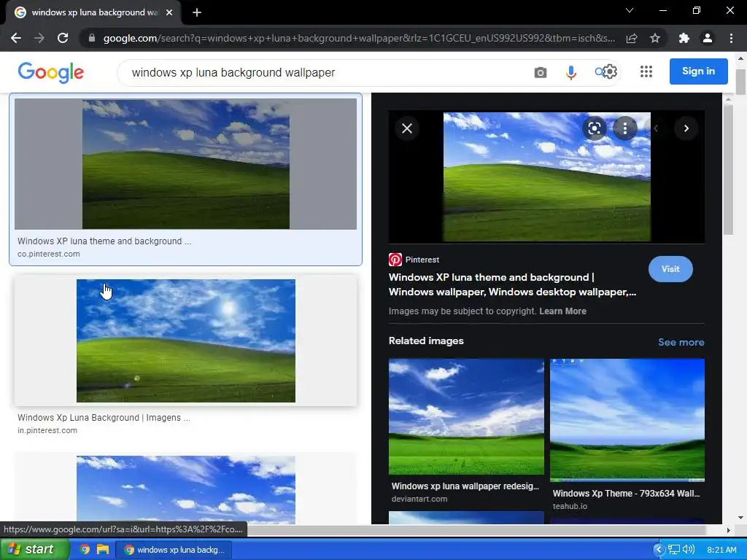747x560 pixels.
Task: Launch Chrome from the quick launch icon
Action: [x=85, y=549]
